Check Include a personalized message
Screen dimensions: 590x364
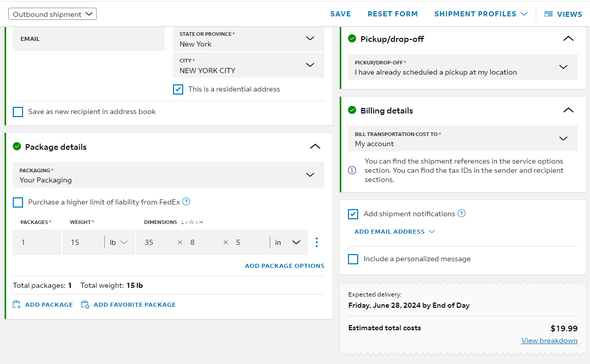pos(353,259)
